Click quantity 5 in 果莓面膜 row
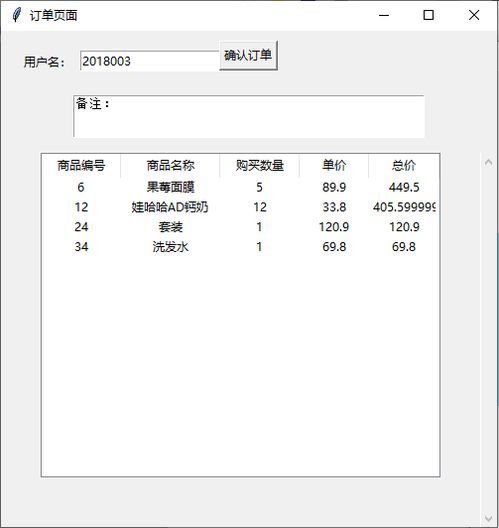This screenshot has width=499, height=528. (259, 187)
